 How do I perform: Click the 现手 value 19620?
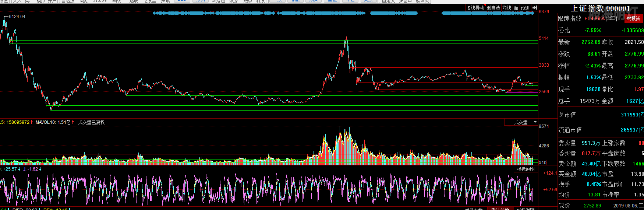pos(593,90)
